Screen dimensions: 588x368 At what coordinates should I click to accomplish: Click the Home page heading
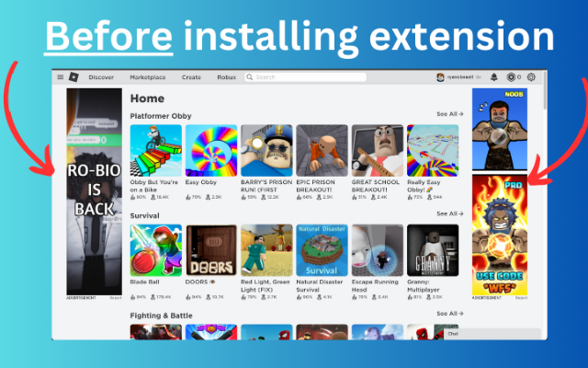point(147,98)
